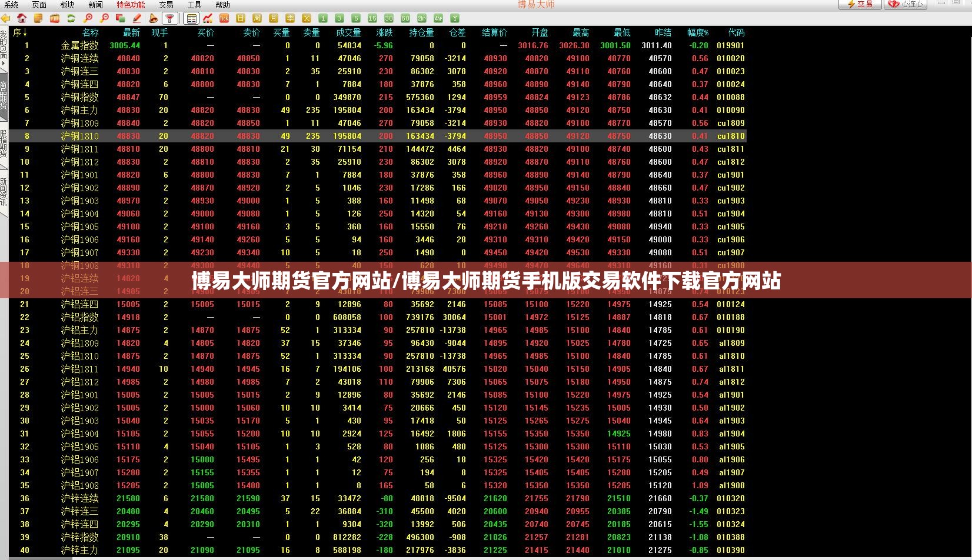Open the 系统 menu
Viewport: 972px width, 560px height.
tap(11, 5)
